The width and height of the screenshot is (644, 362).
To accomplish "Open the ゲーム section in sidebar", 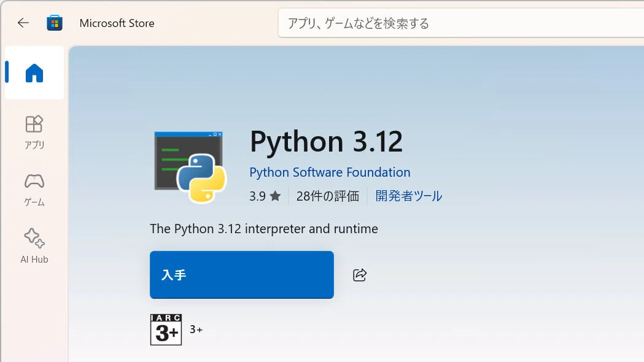I will [34, 190].
